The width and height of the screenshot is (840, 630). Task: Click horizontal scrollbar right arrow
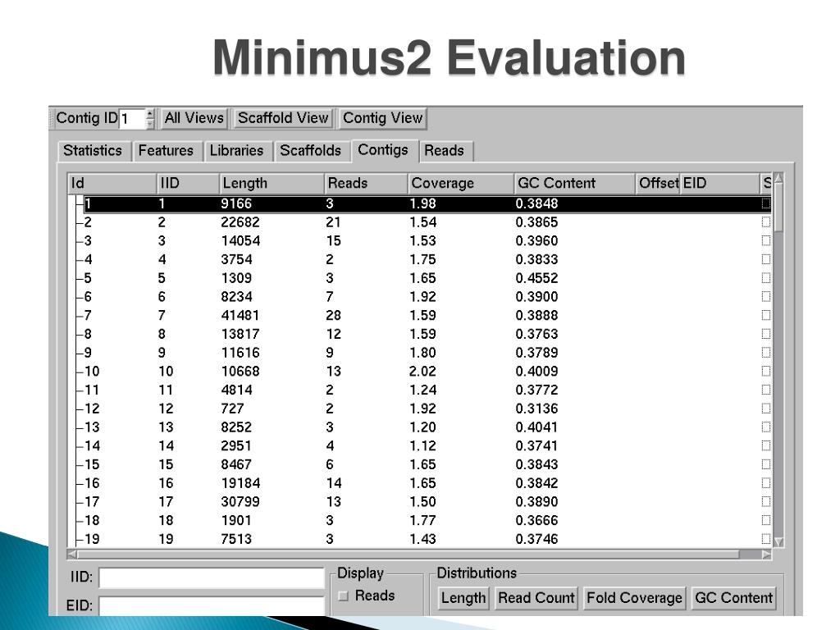coord(767,555)
